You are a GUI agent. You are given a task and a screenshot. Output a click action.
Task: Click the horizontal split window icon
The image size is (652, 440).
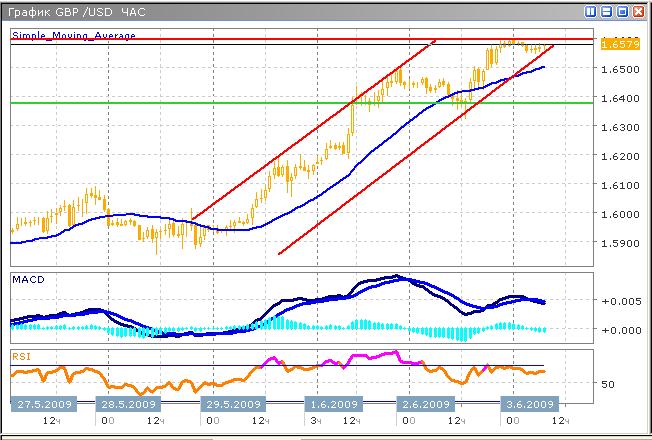coord(606,11)
